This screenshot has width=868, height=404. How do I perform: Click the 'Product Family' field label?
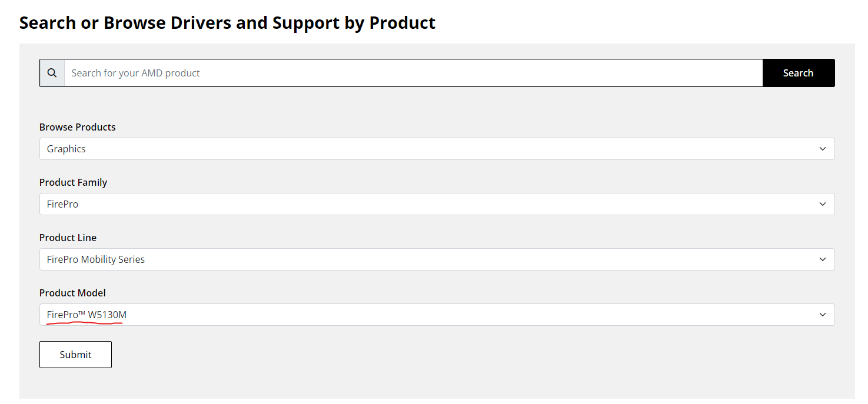(x=73, y=182)
